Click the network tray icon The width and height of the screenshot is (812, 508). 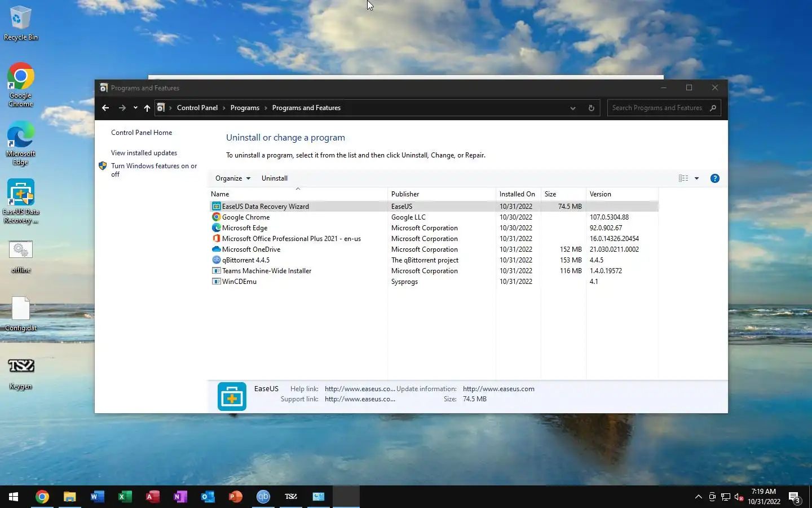coord(725,497)
